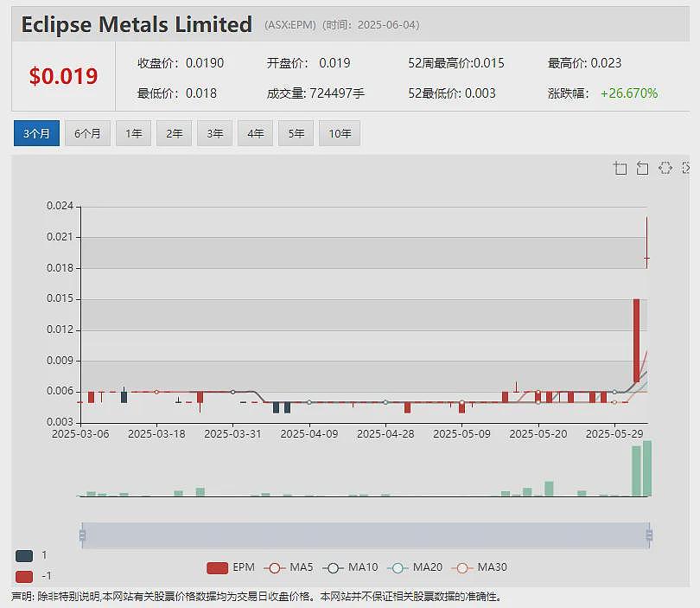Click the zoom reset (restore) icon

click(642, 168)
